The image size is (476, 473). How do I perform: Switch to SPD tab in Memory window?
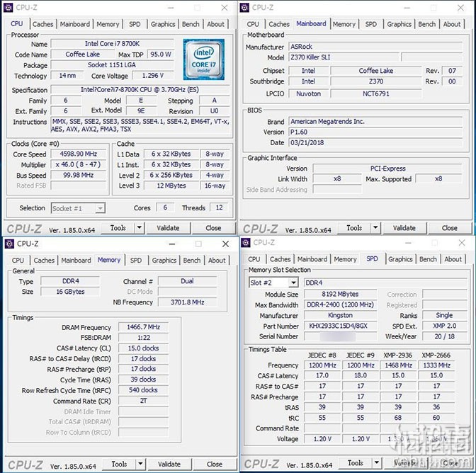pyautogui.click(x=136, y=261)
